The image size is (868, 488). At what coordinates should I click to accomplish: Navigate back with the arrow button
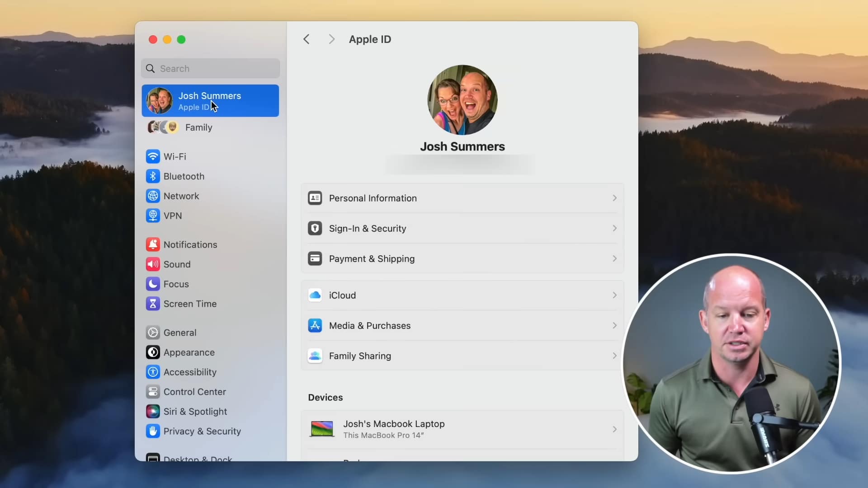tap(306, 39)
